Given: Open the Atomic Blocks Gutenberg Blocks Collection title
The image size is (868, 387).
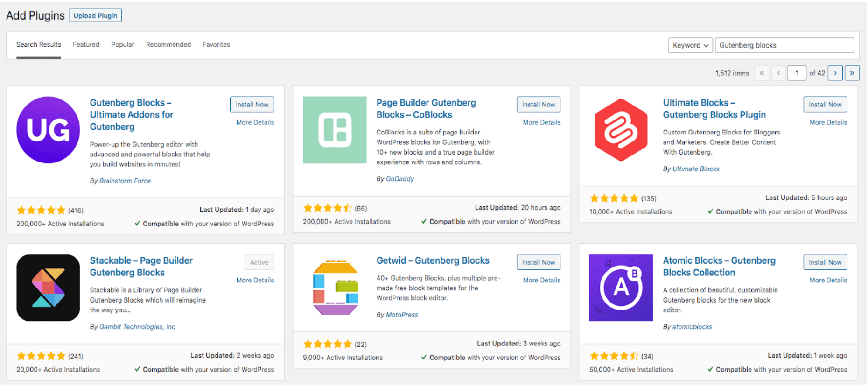Looking at the screenshot, I should (x=719, y=267).
